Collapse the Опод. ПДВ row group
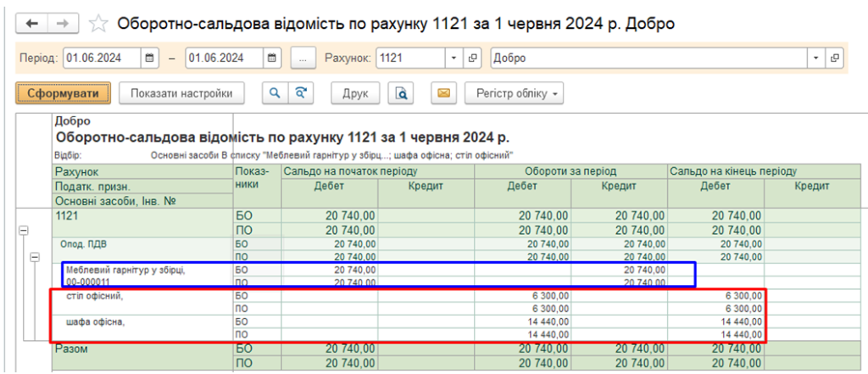 pos(35,256)
